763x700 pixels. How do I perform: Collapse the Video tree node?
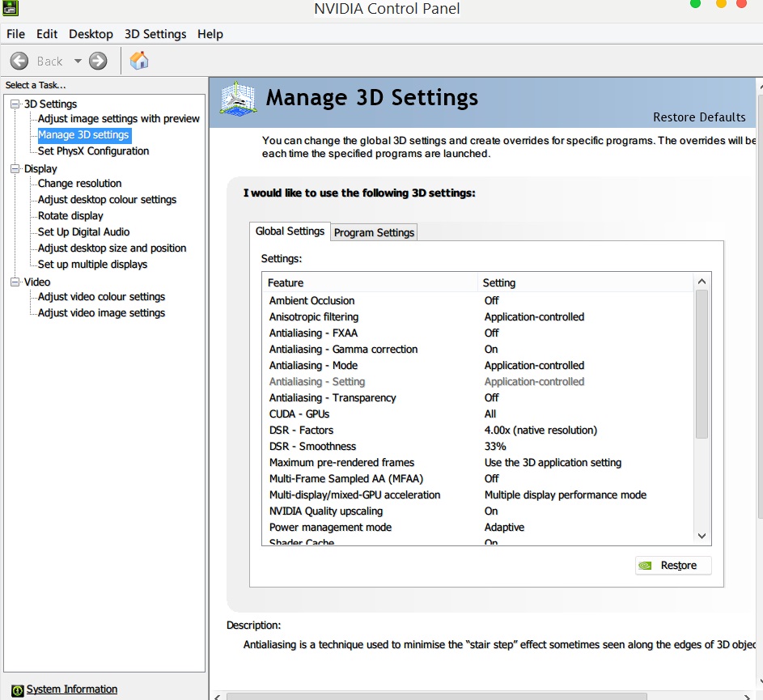point(15,282)
